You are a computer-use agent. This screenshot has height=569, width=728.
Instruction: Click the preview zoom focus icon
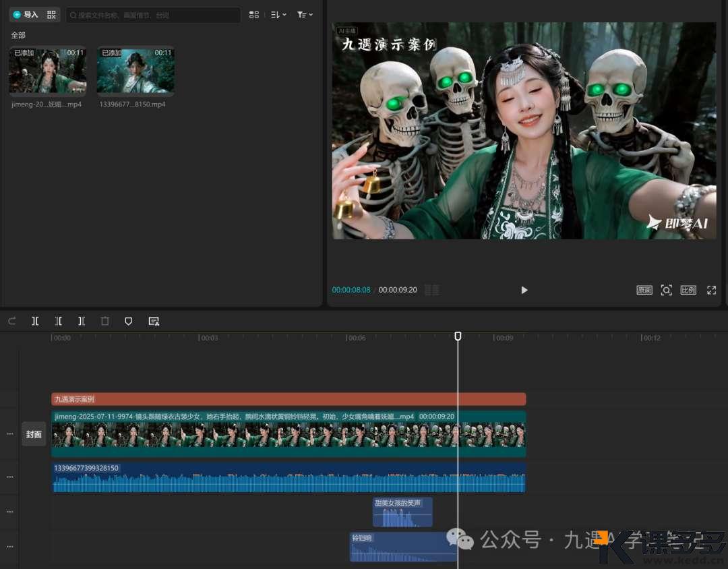(666, 291)
